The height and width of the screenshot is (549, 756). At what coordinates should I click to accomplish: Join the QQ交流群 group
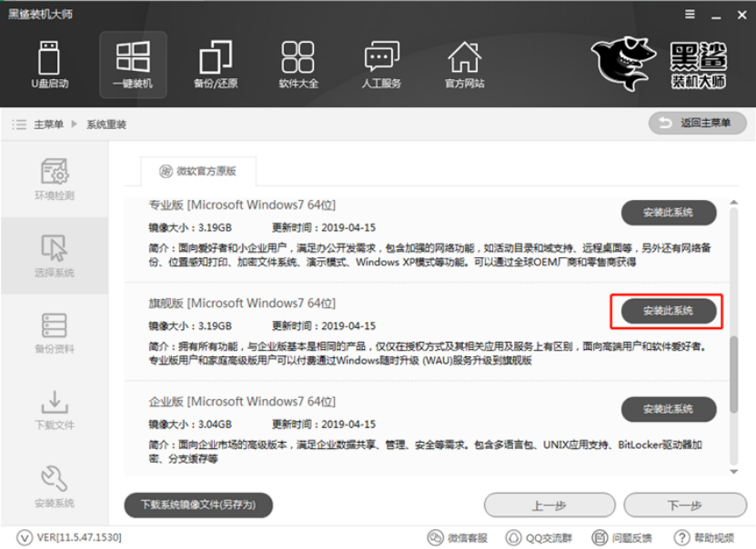point(539,536)
